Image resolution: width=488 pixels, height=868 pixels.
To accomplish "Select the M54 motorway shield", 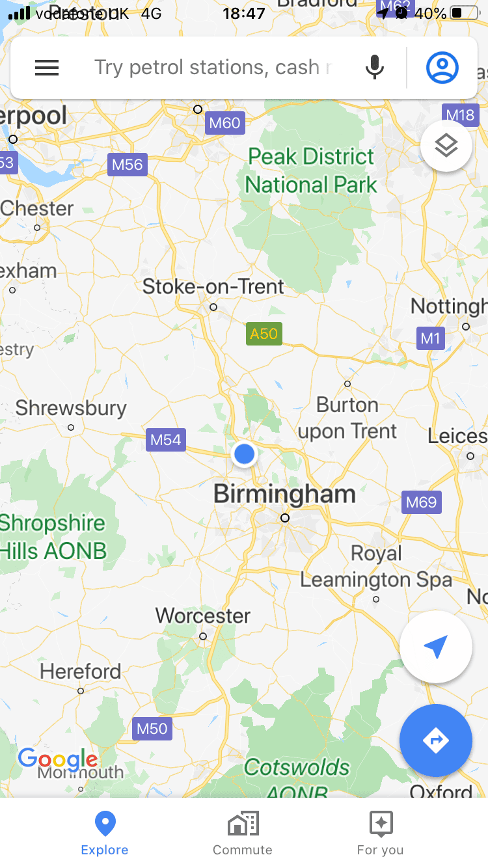I will 165,440.
